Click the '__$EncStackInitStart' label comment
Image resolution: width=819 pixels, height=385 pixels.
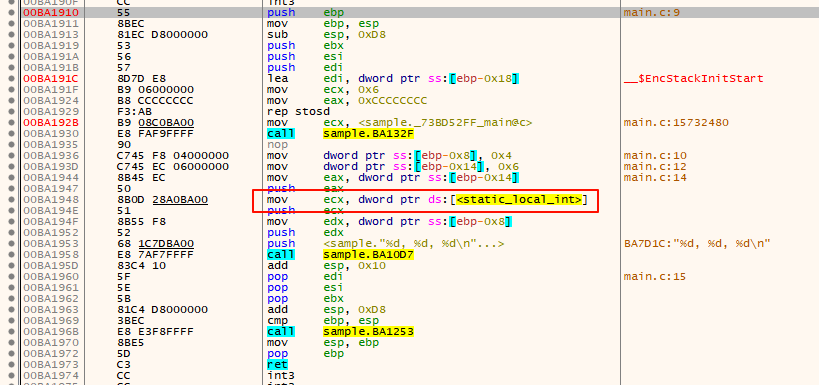(x=693, y=79)
